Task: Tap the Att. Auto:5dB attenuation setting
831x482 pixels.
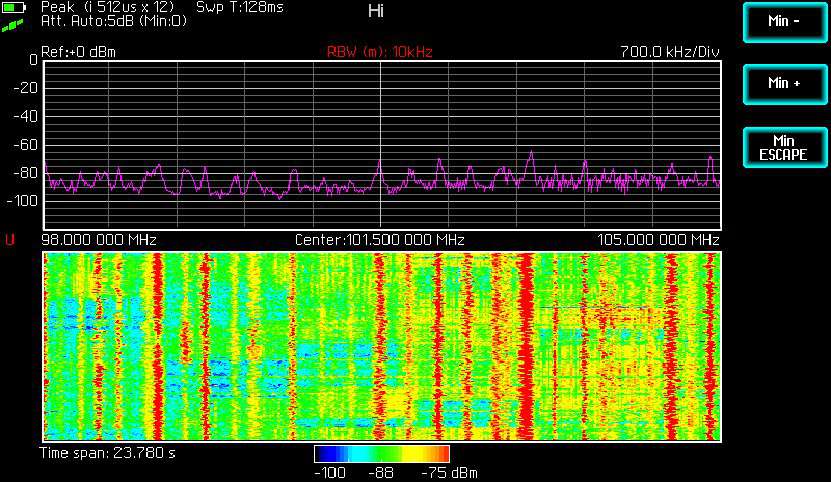Action: tap(113, 20)
